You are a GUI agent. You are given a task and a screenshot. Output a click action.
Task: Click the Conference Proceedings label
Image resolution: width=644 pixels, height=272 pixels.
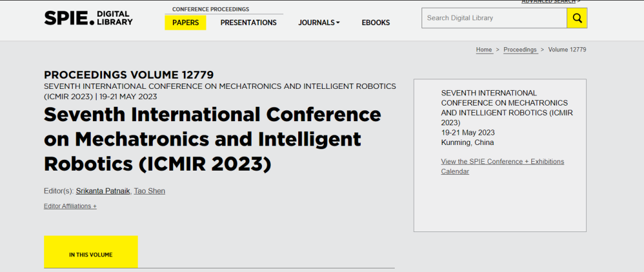tap(210, 9)
